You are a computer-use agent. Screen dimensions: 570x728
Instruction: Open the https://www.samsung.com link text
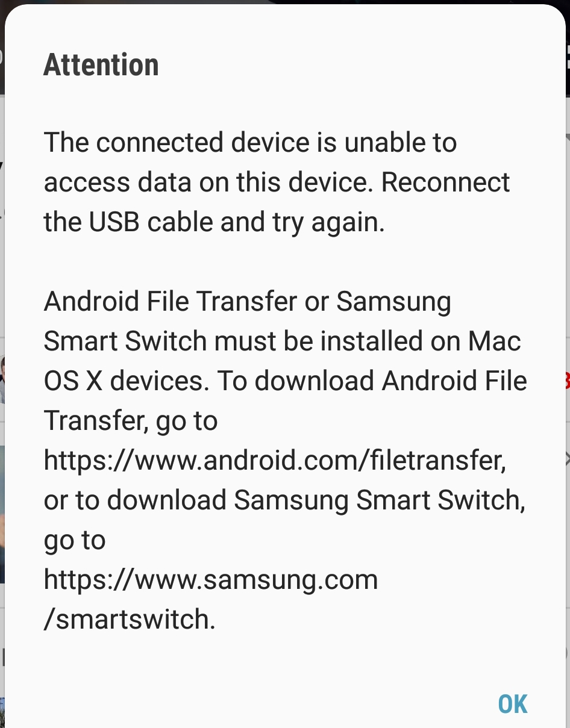coord(211,580)
